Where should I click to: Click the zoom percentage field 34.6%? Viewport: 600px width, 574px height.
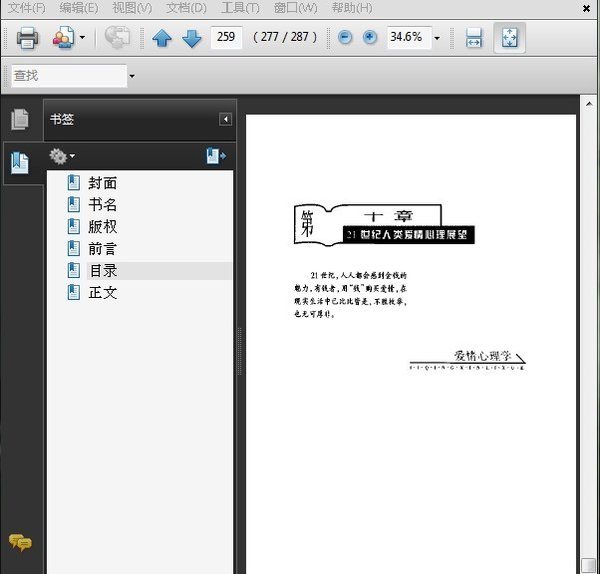point(409,37)
